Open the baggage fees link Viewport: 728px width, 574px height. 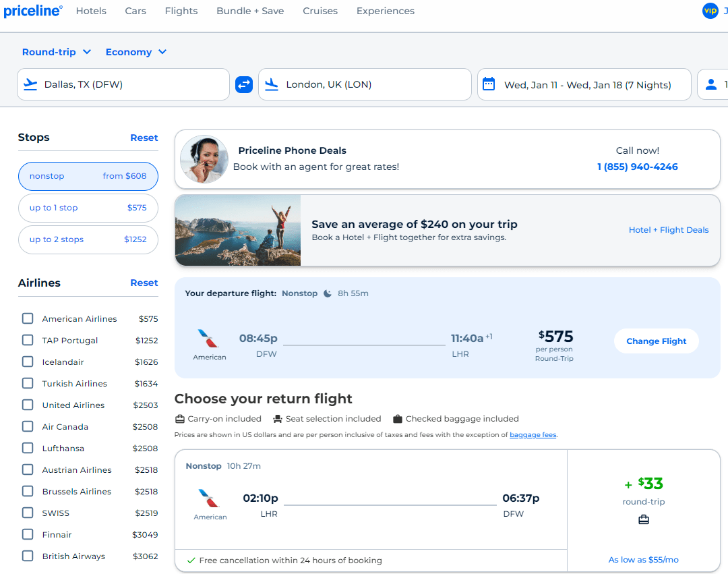pyautogui.click(x=533, y=434)
